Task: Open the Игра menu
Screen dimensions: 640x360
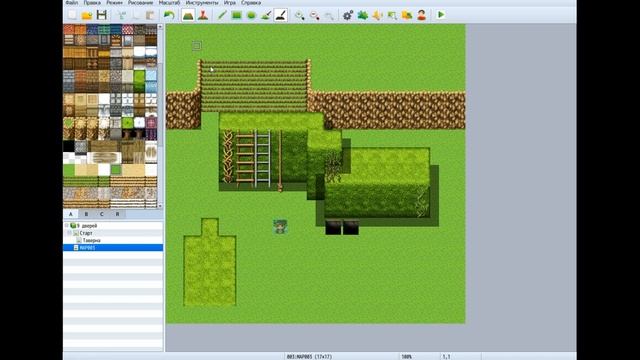Action: tap(230, 2)
